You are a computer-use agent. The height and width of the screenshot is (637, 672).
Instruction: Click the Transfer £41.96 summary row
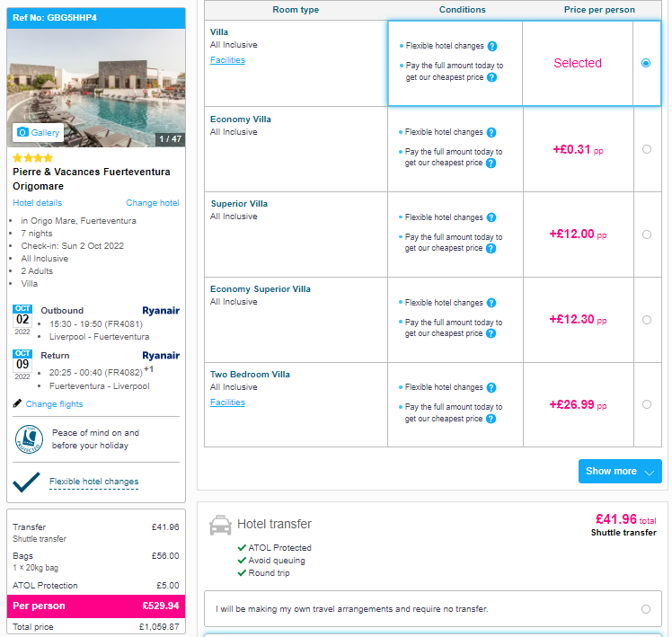click(96, 532)
